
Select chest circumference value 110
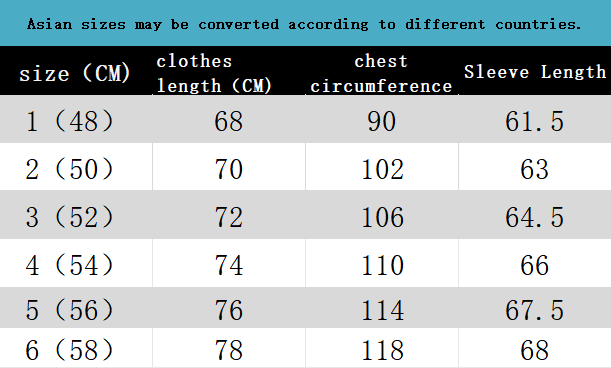[382, 263]
